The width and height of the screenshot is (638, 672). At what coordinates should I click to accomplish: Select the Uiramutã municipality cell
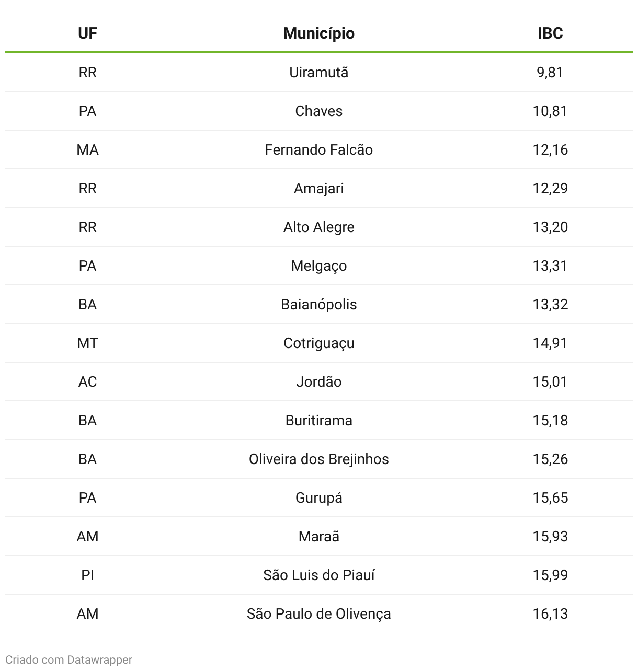[x=319, y=72]
